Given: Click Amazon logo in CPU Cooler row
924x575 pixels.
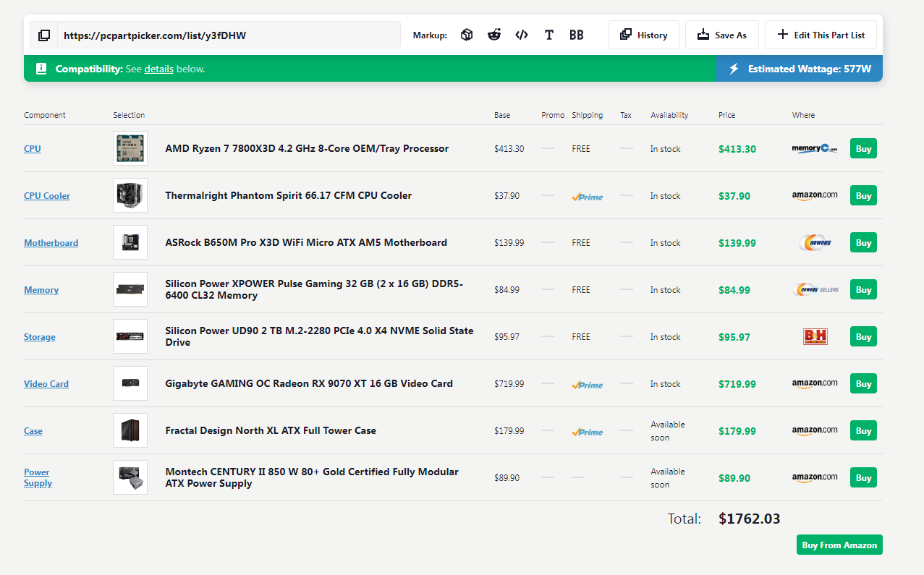Looking at the screenshot, I should tap(815, 195).
